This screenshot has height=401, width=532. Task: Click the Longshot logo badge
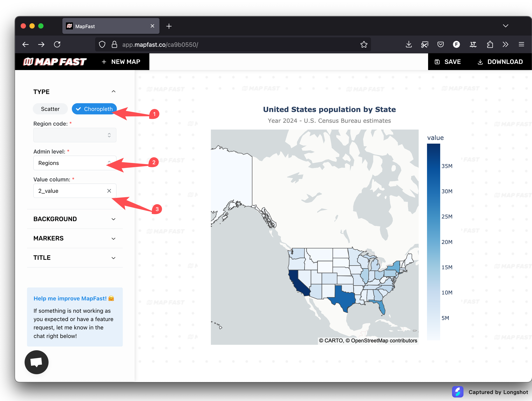pos(458,392)
